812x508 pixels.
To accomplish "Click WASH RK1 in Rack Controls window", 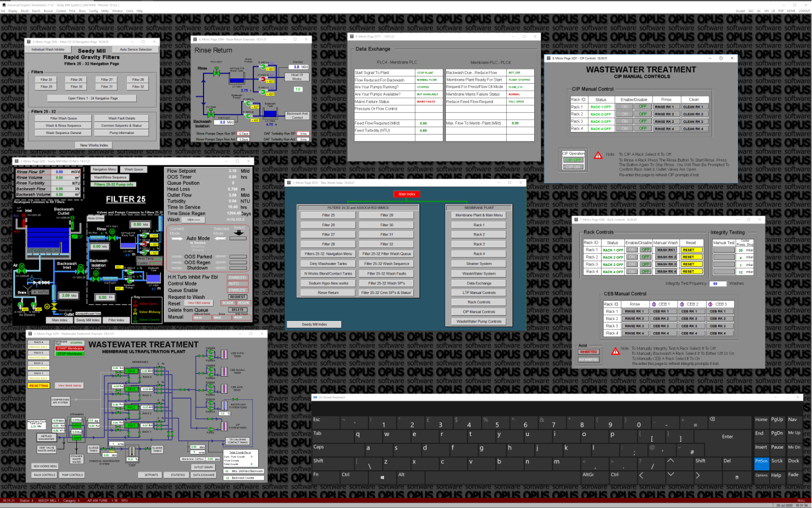I will [x=666, y=250].
